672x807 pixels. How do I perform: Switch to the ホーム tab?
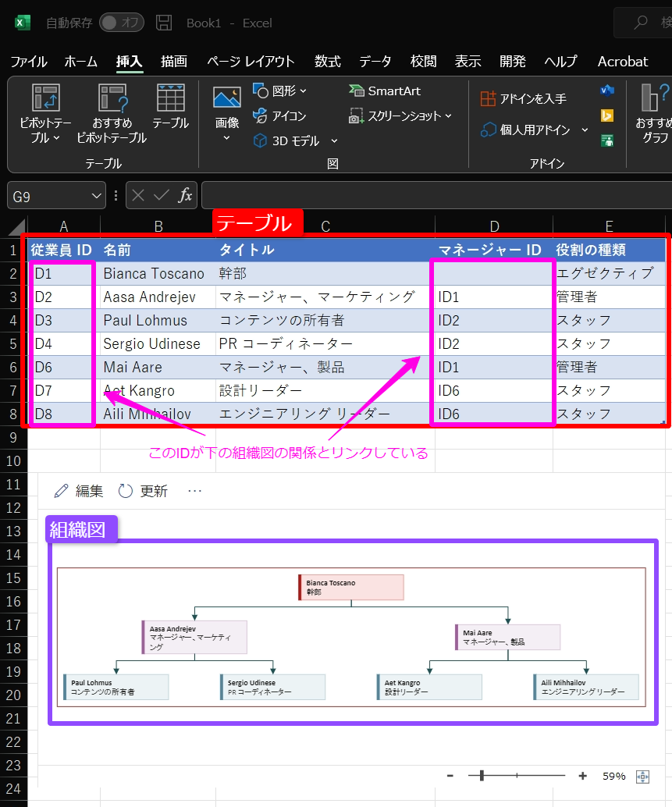coord(80,62)
